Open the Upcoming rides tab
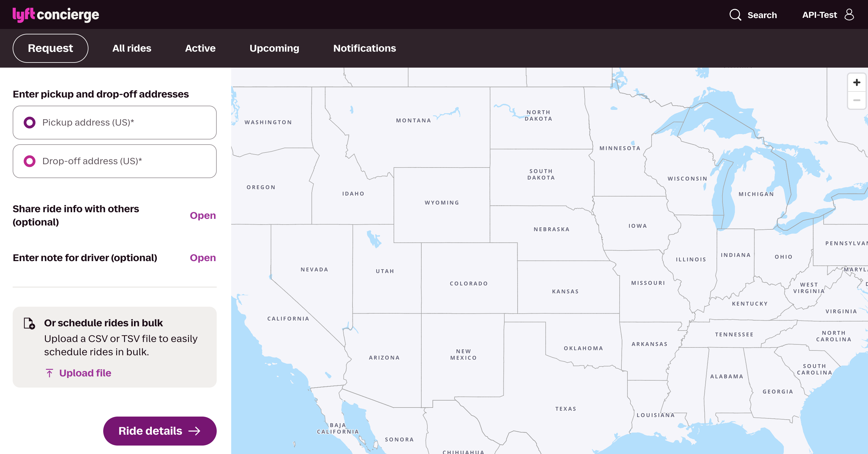 point(274,48)
